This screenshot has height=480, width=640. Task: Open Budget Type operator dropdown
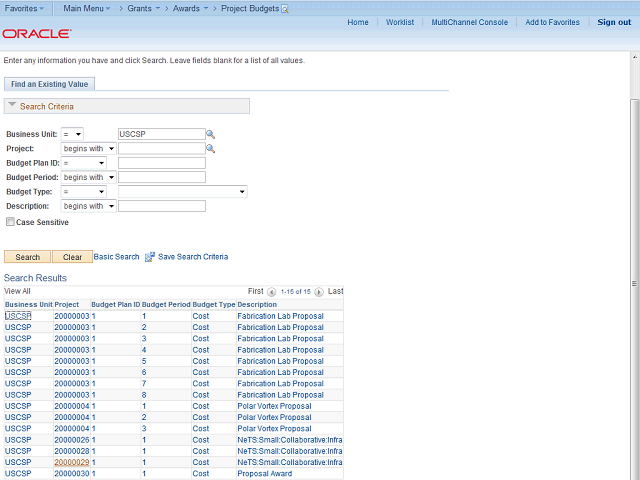[x=84, y=191]
